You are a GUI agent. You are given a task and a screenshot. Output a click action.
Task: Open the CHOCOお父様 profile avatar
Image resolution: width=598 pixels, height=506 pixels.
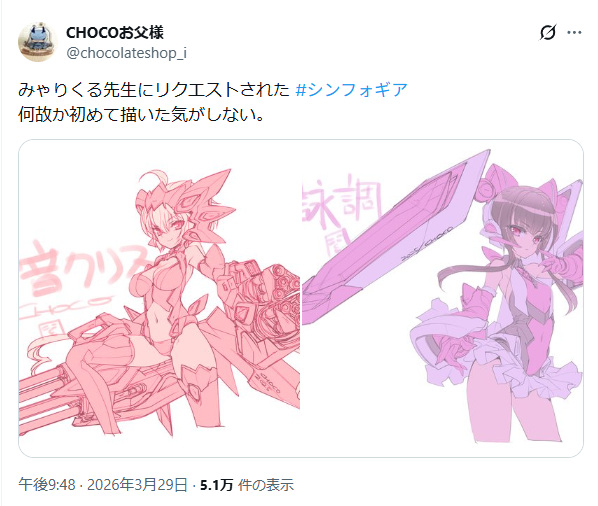click(x=37, y=42)
